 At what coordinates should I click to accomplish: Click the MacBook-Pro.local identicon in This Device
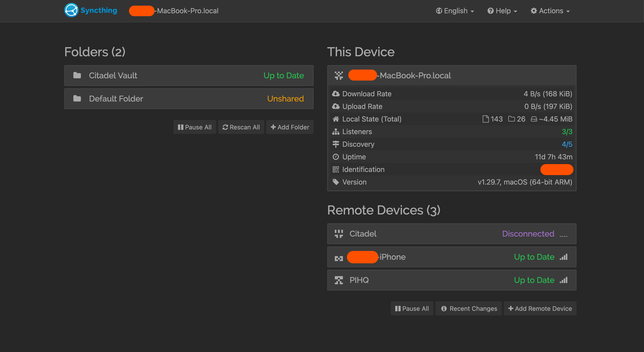[339, 75]
